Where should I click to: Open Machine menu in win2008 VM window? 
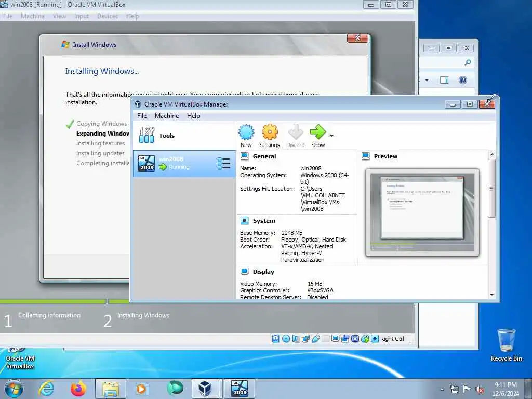(x=33, y=16)
